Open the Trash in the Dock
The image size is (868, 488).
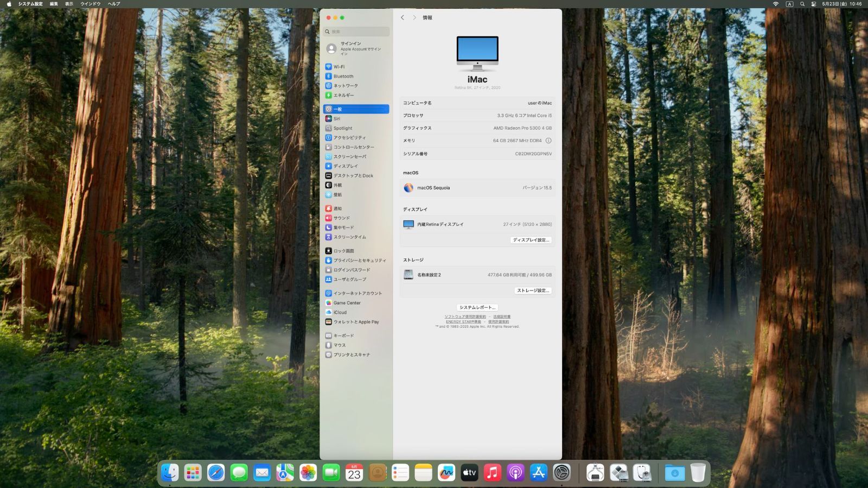tap(698, 473)
